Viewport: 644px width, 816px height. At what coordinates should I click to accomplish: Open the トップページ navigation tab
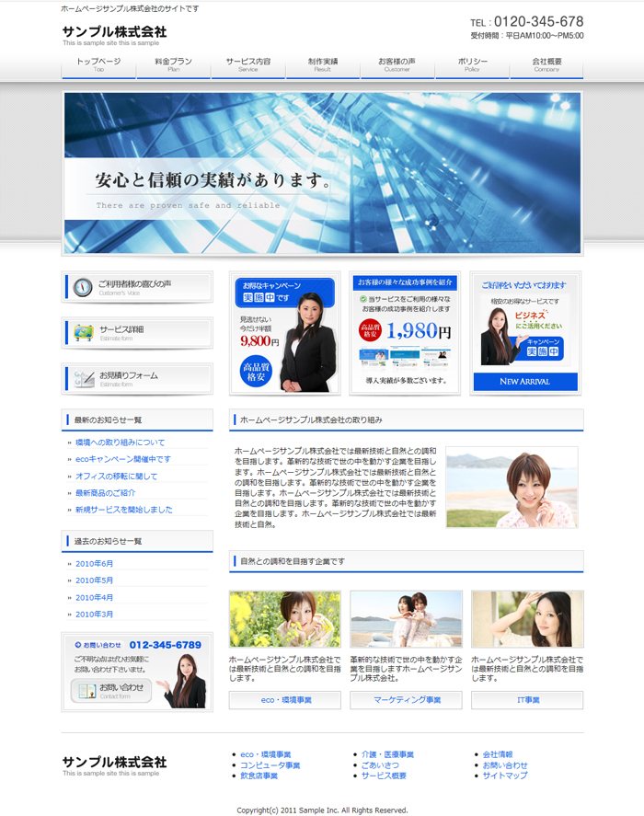[x=98, y=64]
